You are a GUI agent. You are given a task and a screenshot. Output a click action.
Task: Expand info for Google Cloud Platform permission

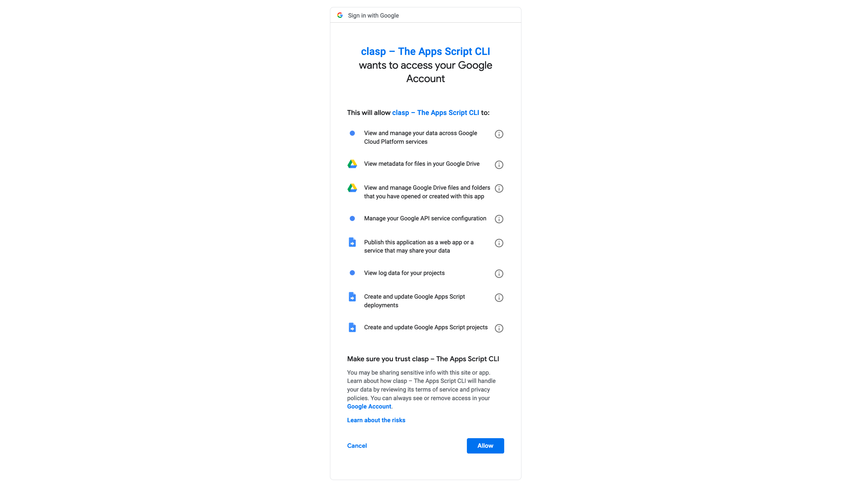(x=499, y=133)
